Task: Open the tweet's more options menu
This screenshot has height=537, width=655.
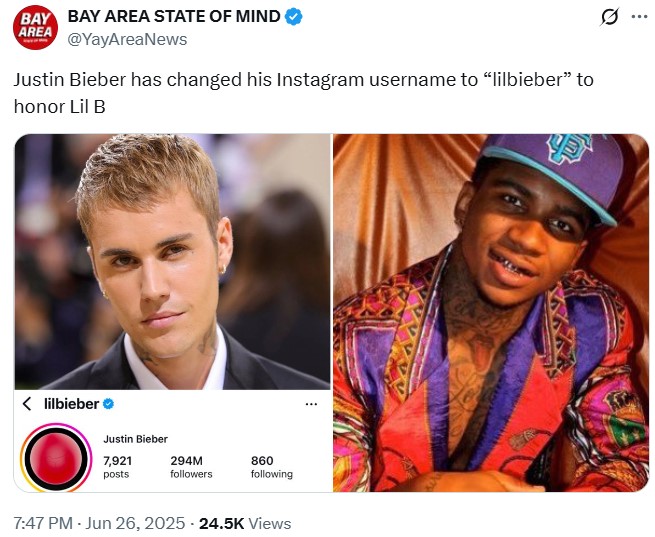Action: pos(639,18)
